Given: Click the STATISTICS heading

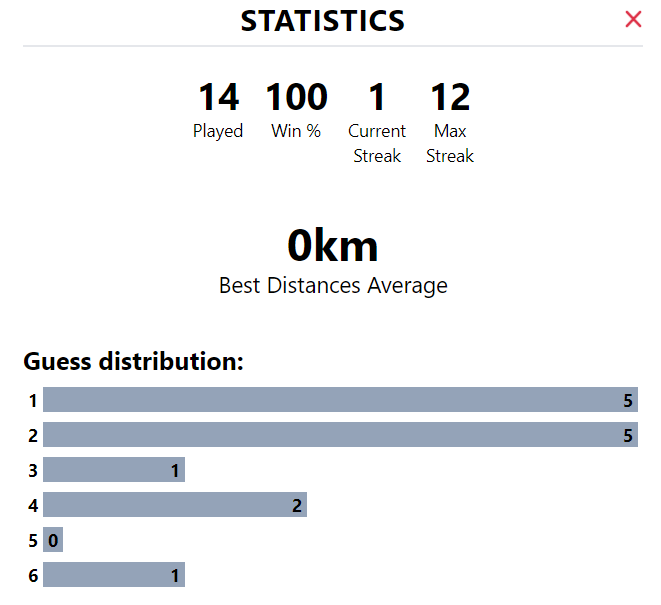Looking at the screenshot, I should click(x=322, y=21).
